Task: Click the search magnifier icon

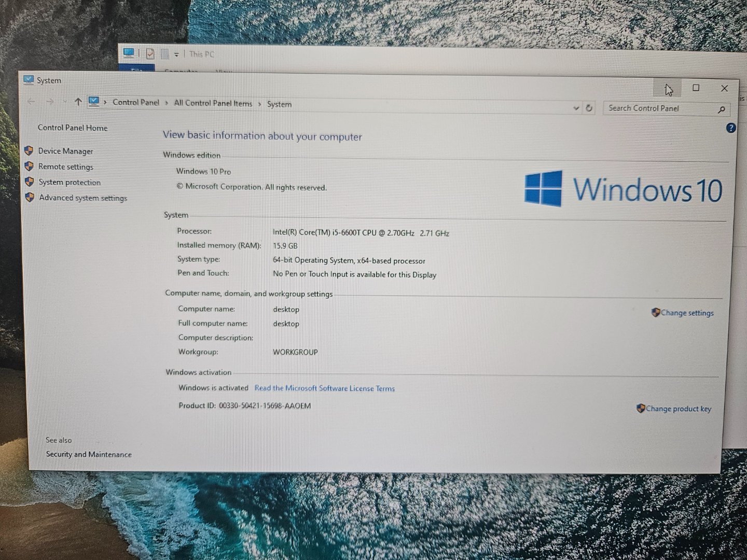Action: coord(722,109)
